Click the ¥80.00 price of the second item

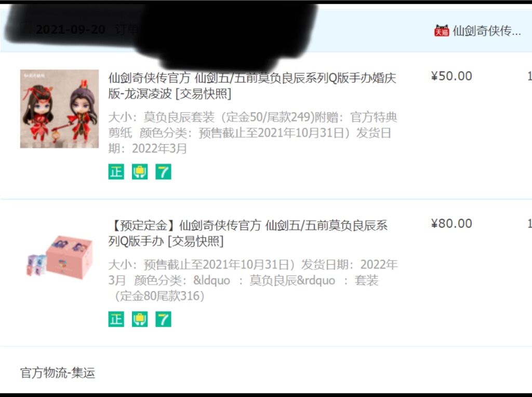451,224
